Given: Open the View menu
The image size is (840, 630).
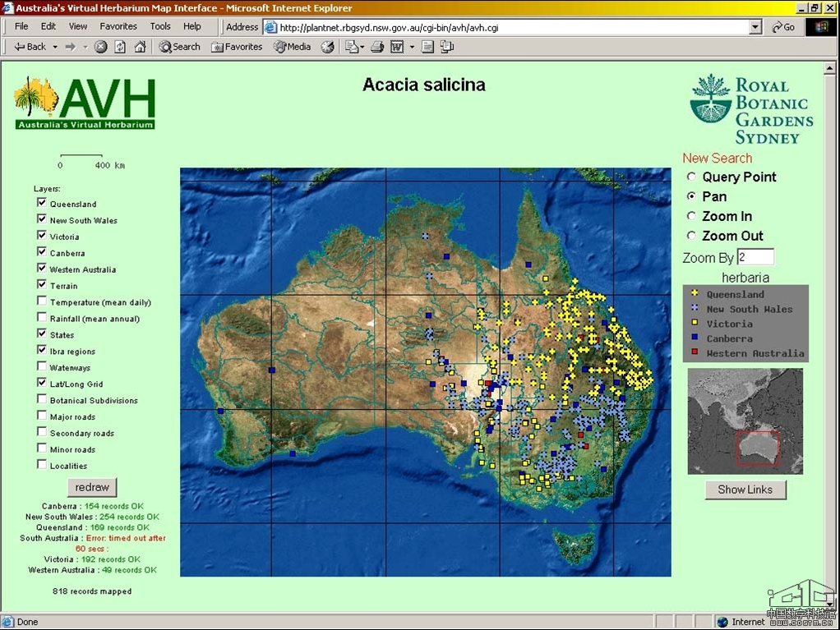Looking at the screenshot, I should tap(78, 26).
